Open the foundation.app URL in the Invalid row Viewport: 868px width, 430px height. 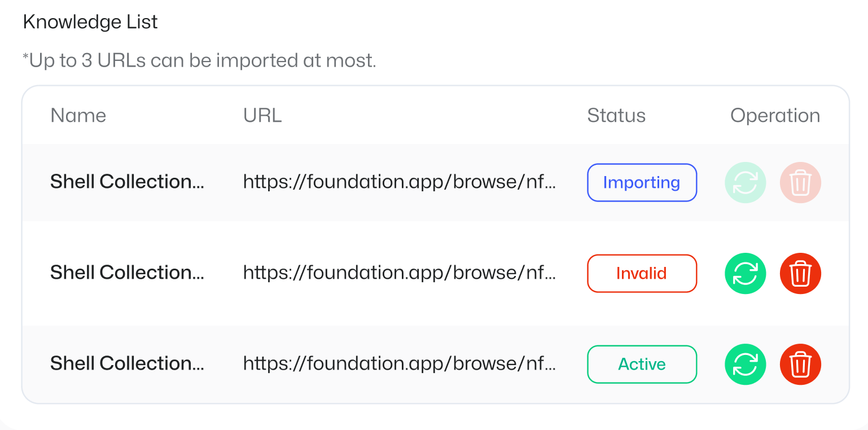coord(399,273)
